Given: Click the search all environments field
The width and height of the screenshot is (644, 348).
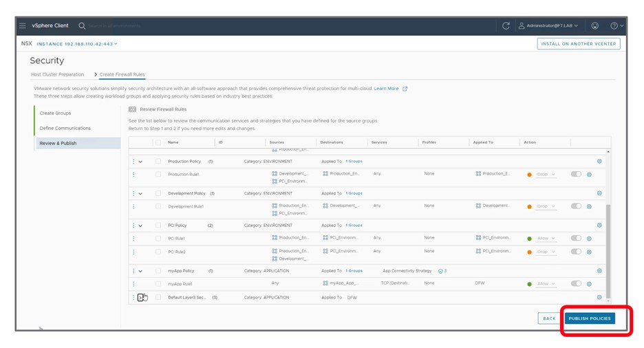Looking at the screenshot, I should [114, 26].
